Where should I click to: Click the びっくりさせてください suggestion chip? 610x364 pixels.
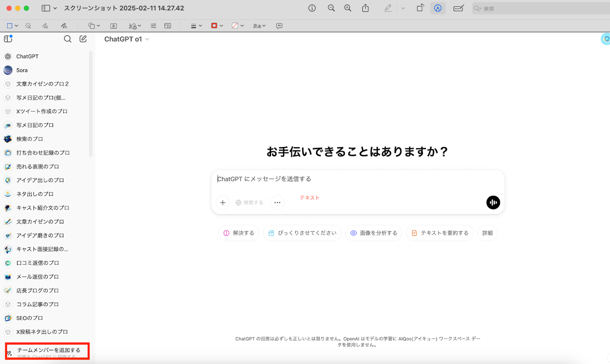pyautogui.click(x=302, y=233)
